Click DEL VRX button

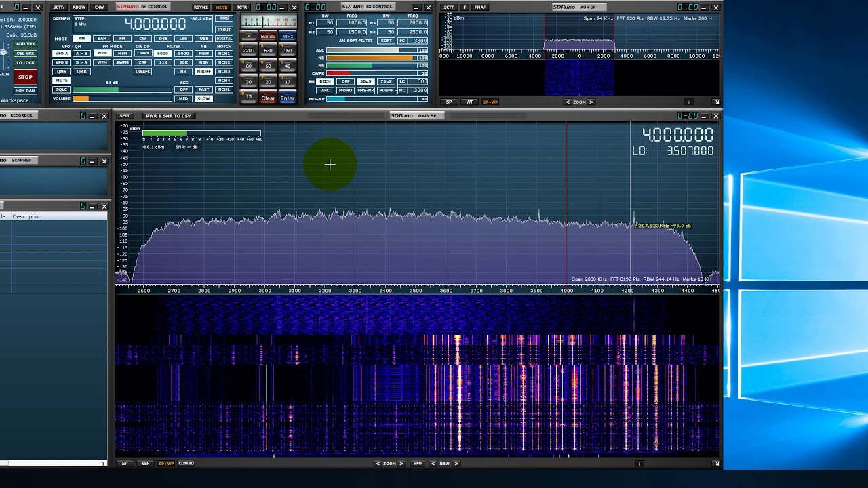tap(25, 54)
